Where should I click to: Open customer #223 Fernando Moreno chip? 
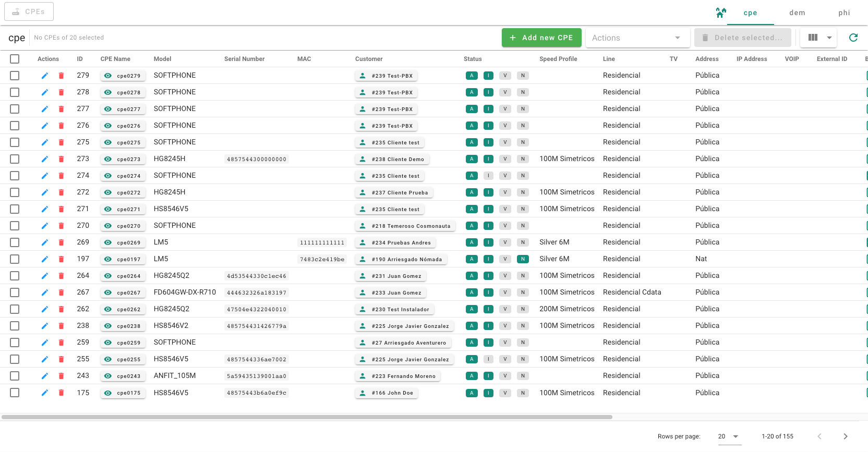point(397,376)
